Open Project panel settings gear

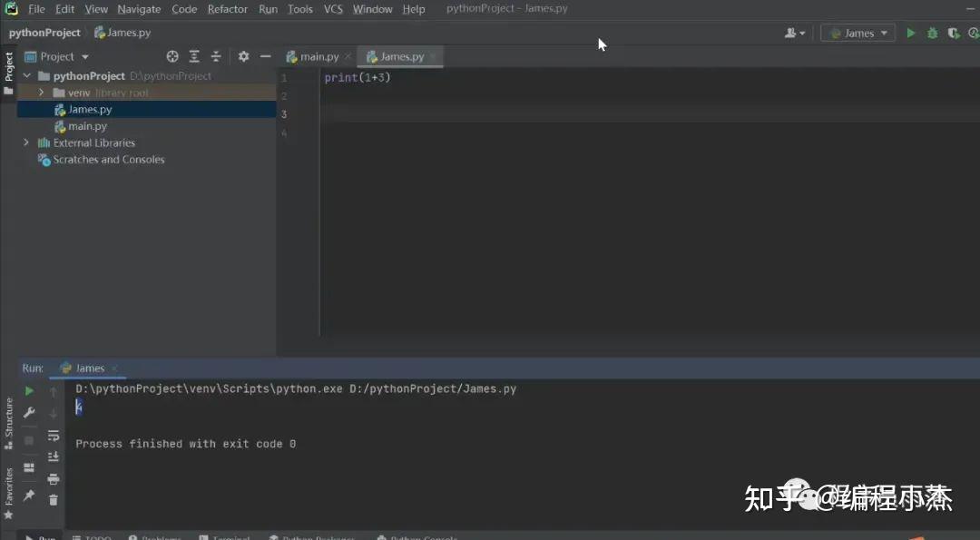pyautogui.click(x=243, y=56)
